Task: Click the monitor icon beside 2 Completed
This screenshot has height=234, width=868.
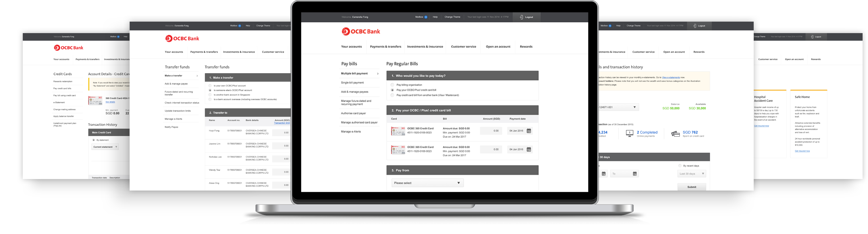Action: pos(629,134)
